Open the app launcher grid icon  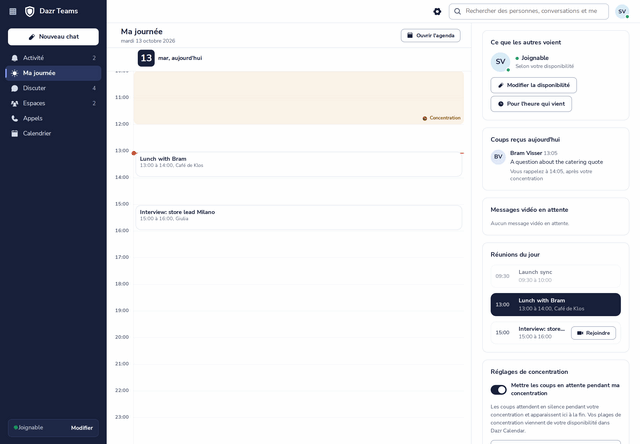pyautogui.click(x=13, y=11)
